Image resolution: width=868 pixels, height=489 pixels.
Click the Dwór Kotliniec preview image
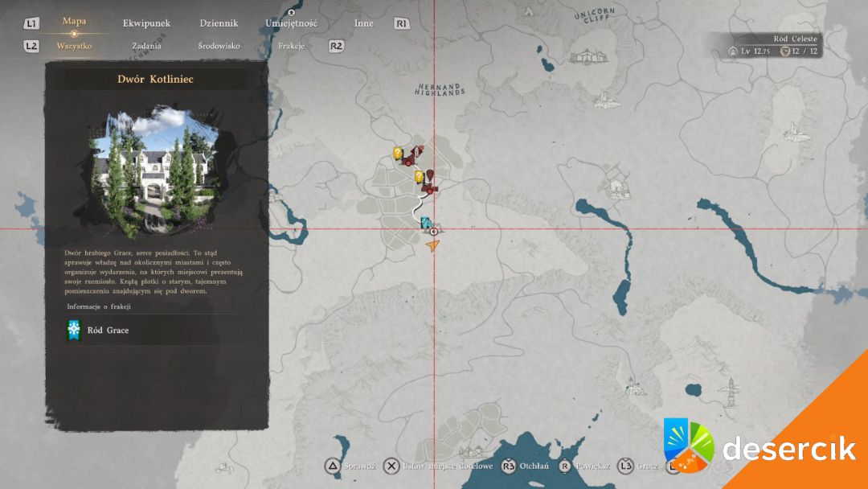[156, 171]
